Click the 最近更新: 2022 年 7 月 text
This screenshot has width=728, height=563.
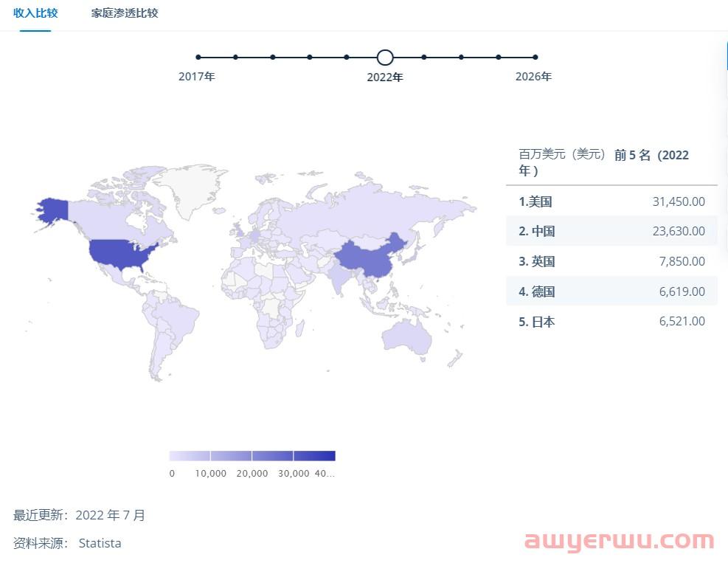point(79,515)
